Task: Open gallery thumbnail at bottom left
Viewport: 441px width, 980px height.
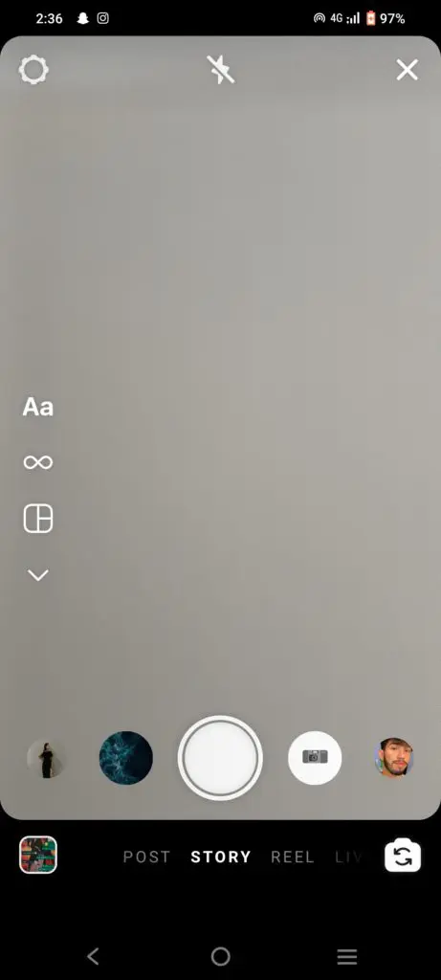Action: click(38, 855)
